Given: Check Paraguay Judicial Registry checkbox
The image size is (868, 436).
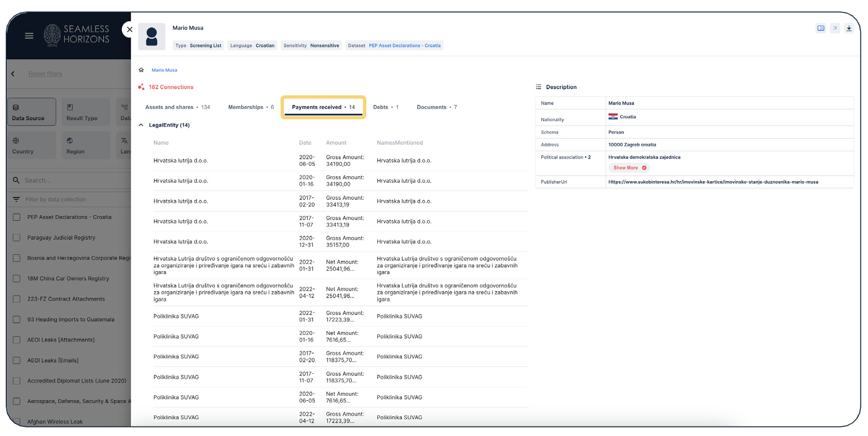Looking at the screenshot, I should (x=17, y=238).
